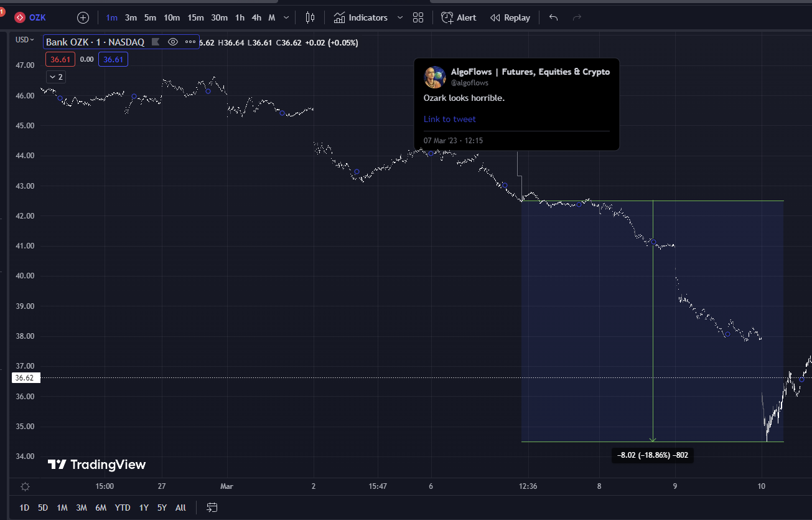Select the 1M date range
The image size is (812, 520).
click(62, 508)
